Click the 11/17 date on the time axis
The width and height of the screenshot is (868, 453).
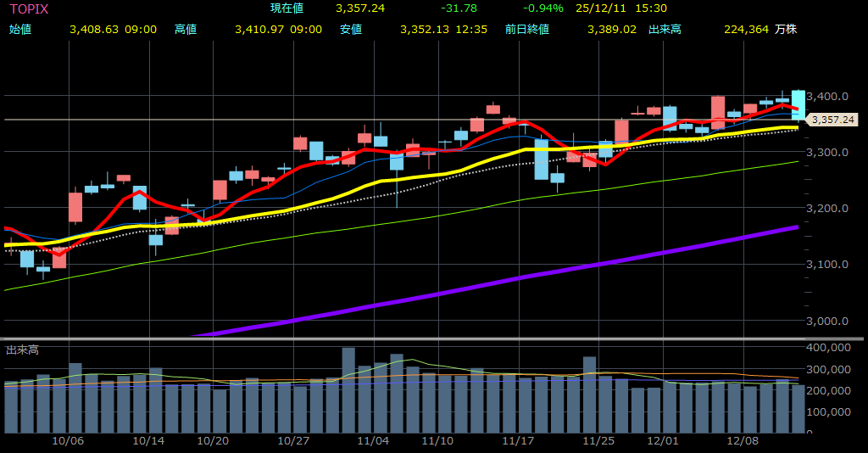click(x=517, y=441)
